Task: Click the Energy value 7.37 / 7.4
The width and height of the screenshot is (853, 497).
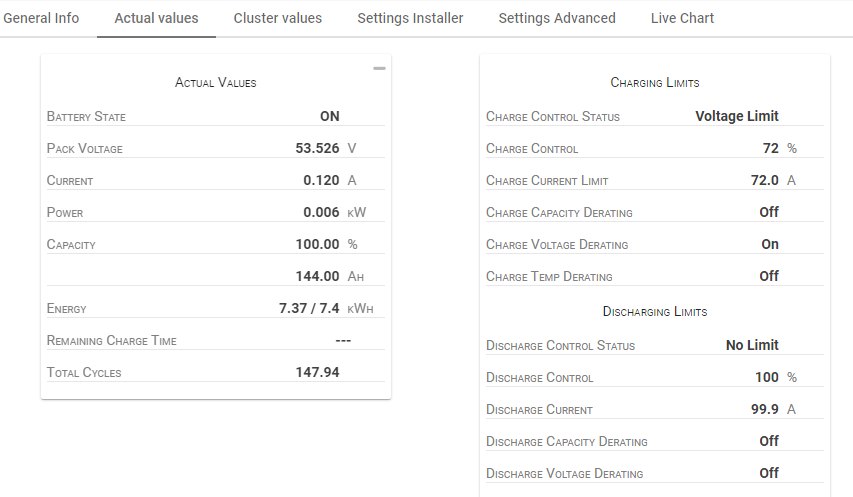Action: point(309,309)
